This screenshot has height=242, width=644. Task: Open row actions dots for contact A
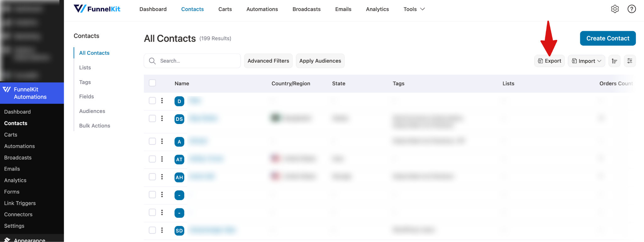click(162, 141)
